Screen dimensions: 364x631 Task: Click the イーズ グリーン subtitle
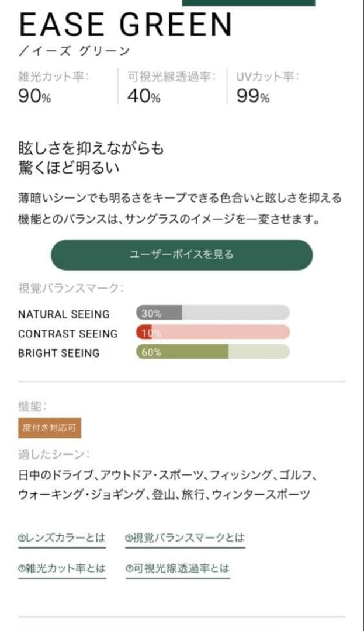pyautogui.click(x=75, y=51)
